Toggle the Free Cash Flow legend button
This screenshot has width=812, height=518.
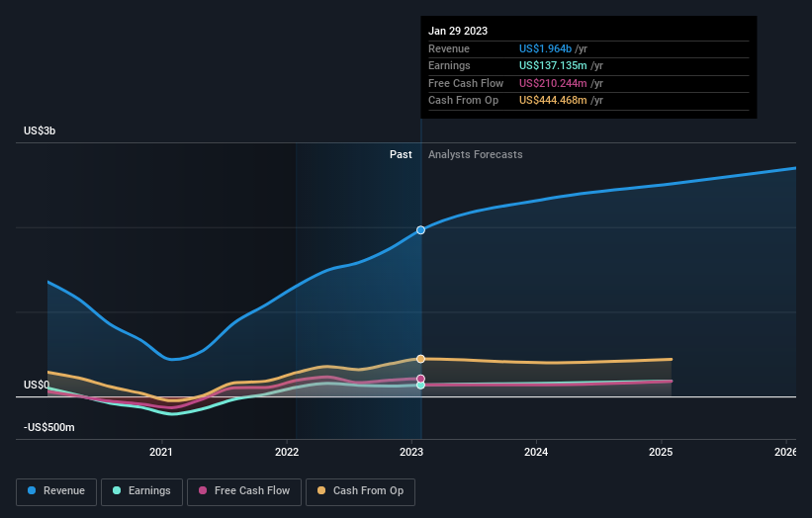click(x=244, y=491)
